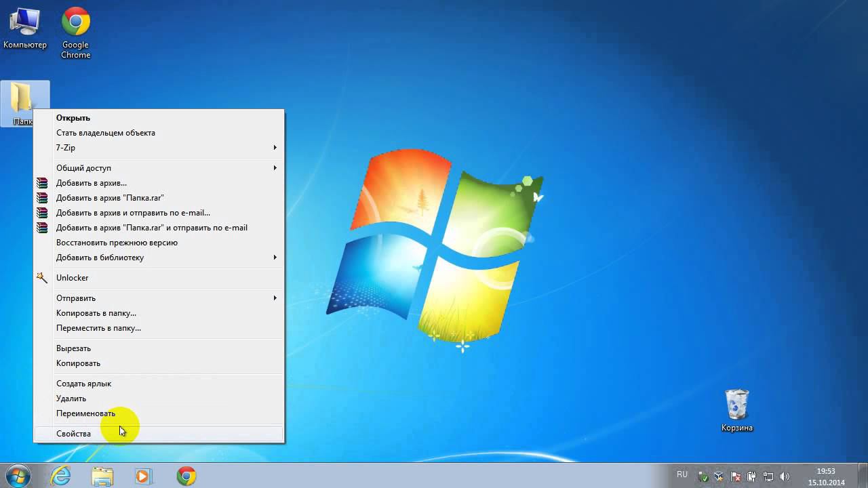The image size is (868, 488).
Task: Click the power plug tray icon
Action: tap(752, 476)
